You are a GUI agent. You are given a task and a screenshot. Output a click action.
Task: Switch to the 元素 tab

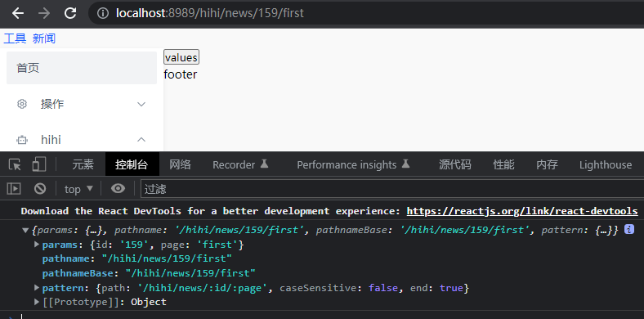tap(83, 165)
